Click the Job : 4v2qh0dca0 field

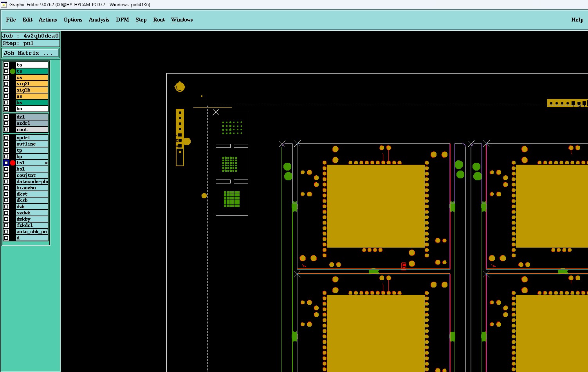[31, 36]
